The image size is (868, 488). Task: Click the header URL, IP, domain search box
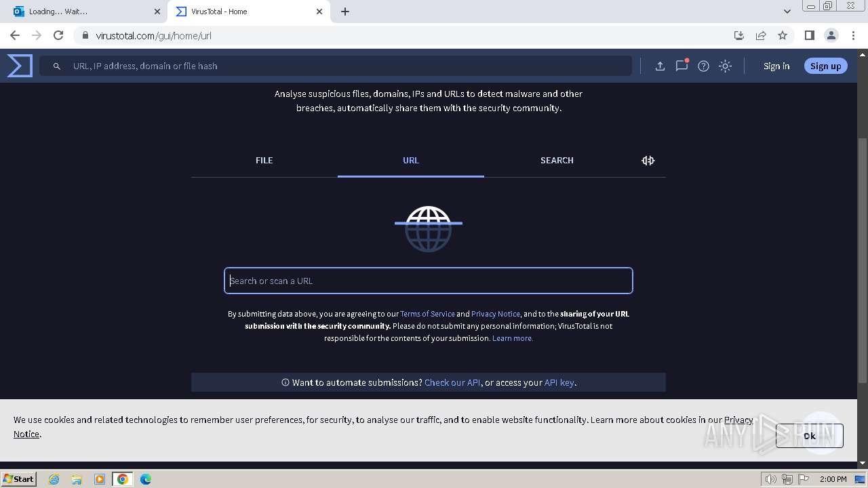coord(336,66)
